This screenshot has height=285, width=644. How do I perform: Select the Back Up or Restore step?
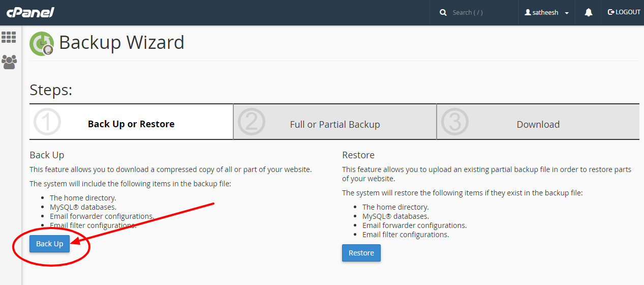point(131,122)
